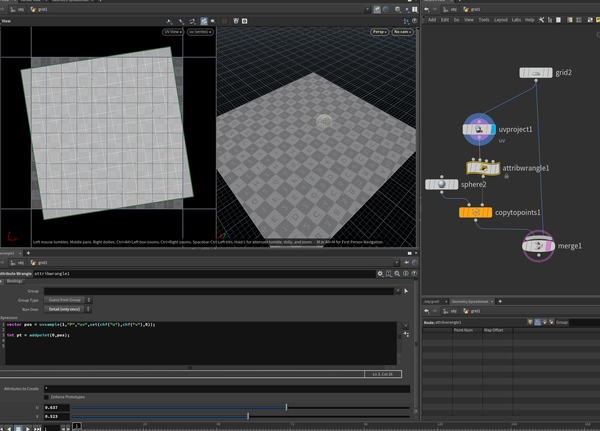Viewport: 600px width, 431px height.
Task: Select the merge1 node
Action: click(x=540, y=245)
